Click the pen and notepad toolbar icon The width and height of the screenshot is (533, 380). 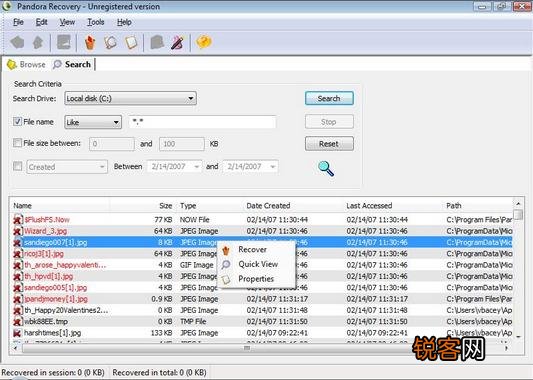click(x=177, y=42)
